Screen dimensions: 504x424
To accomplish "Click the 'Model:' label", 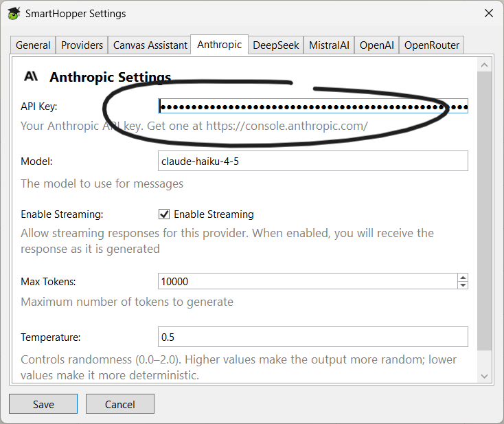I will [36, 161].
